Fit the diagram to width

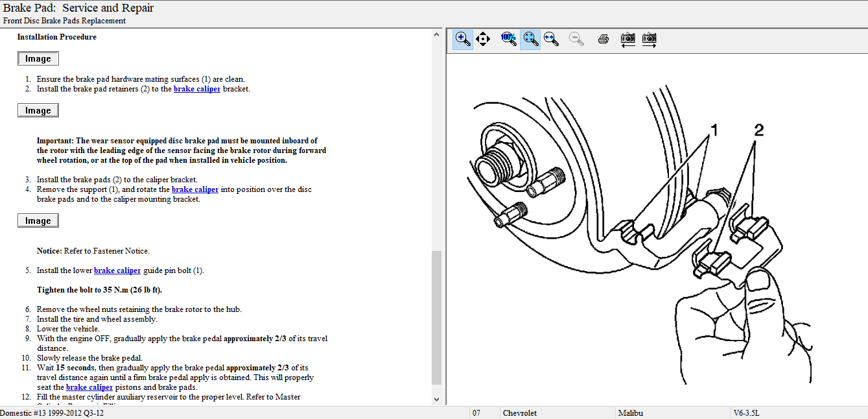[551, 39]
